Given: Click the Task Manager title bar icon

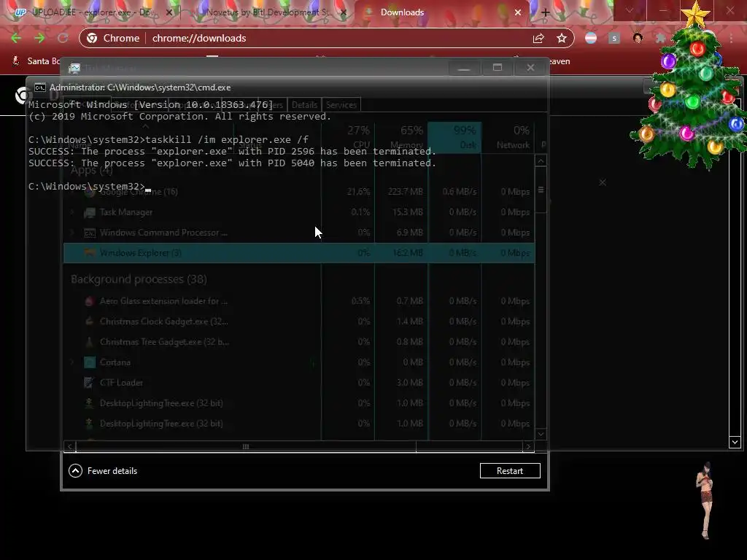Looking at the screenshot, I should point(74,68).
